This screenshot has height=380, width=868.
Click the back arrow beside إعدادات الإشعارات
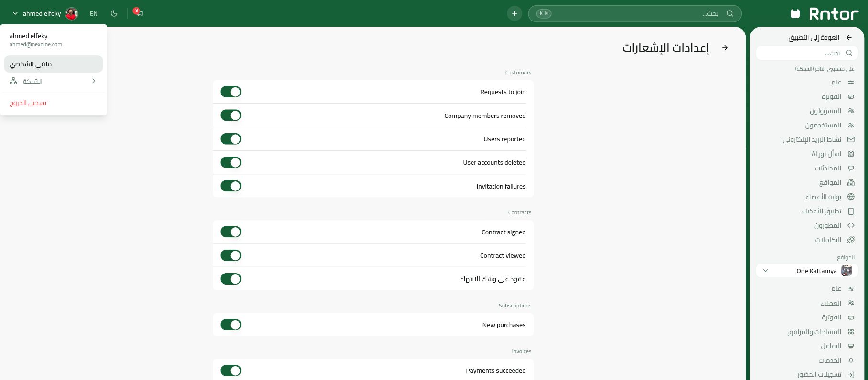725,48
